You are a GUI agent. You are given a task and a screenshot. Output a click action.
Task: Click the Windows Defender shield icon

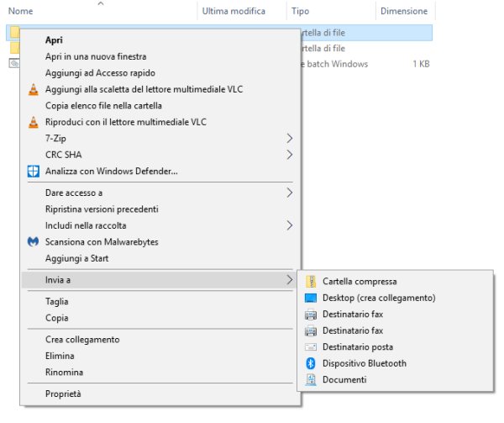(x=34, y=172)
